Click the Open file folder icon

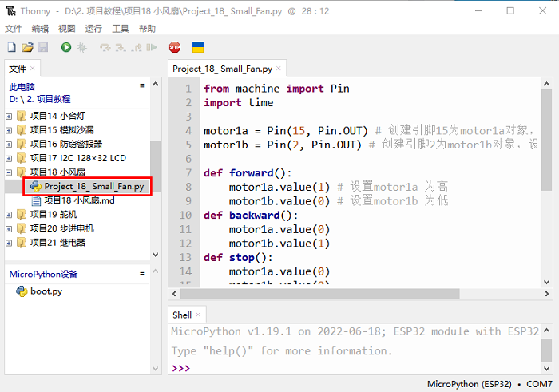click(27, 48)
